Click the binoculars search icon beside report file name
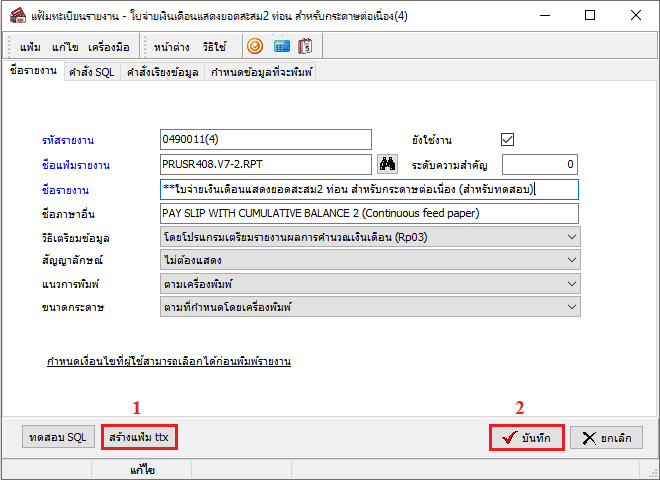 [390, 164]
